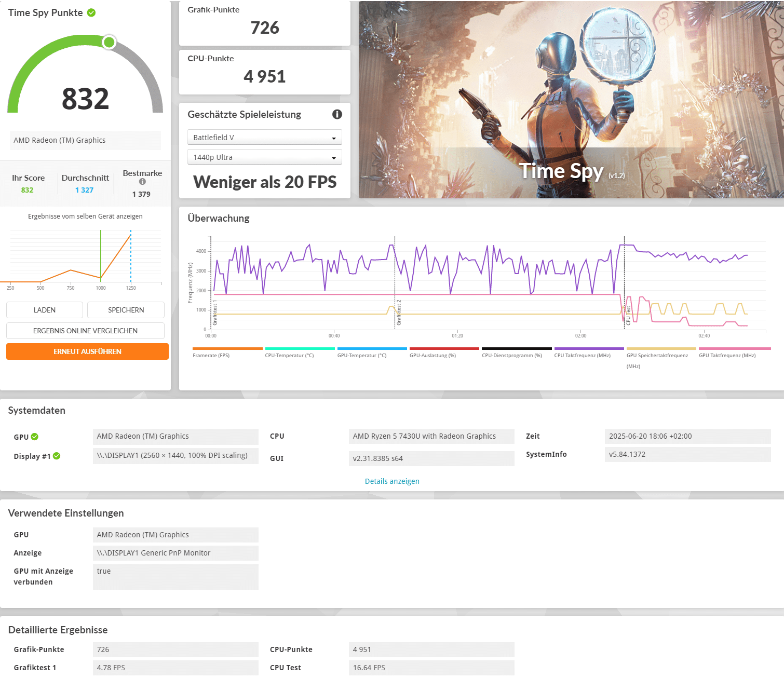Viewport: 784px width, 678px height.
Task: Toggle the GPU-Auslastung (%) legend entry
Action: coord(432,355)
